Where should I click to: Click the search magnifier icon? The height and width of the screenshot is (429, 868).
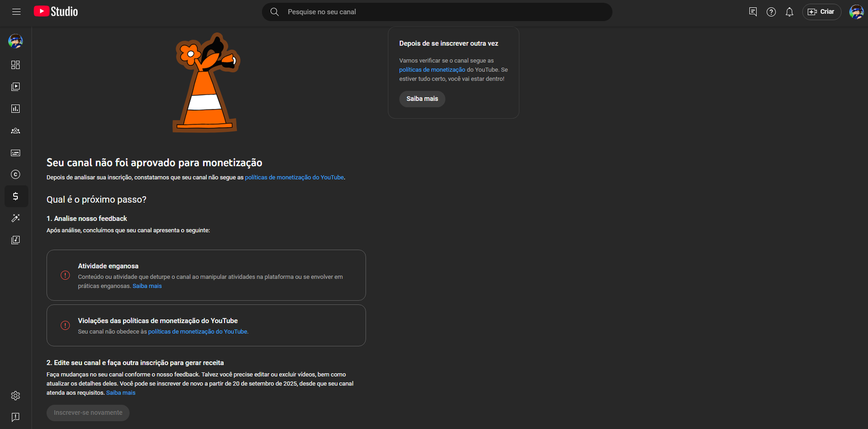click(275, 12)
